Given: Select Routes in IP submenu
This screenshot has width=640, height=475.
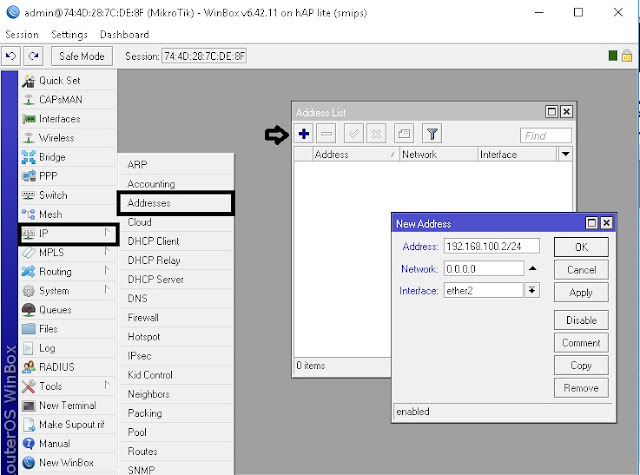Looking at the screenshot, I should click(176, 451).
